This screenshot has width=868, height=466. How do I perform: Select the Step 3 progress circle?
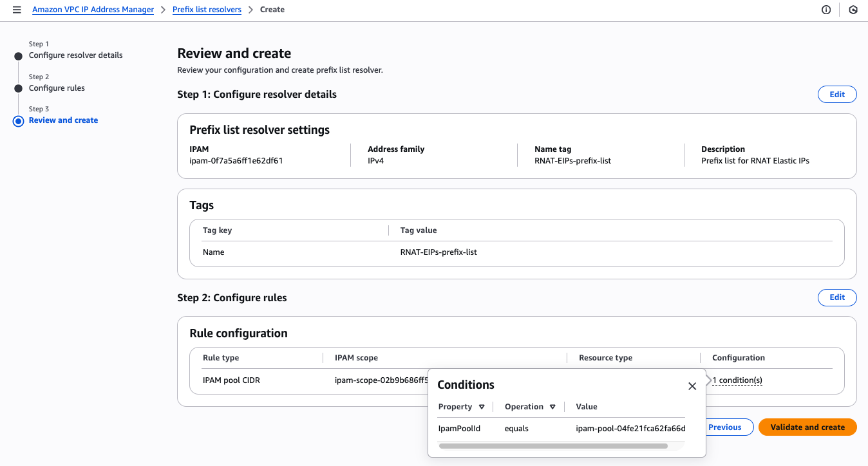pyautogui.click(x=18, y=120)
